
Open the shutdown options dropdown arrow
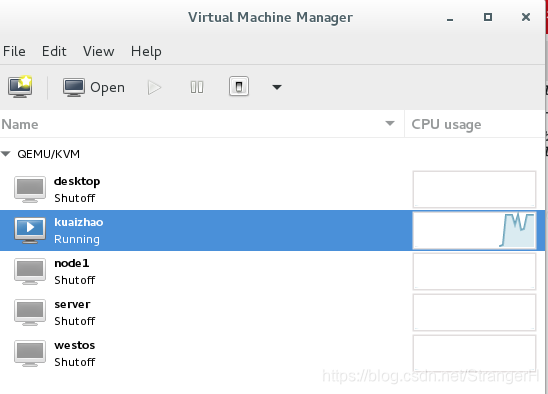pos(277,87)
